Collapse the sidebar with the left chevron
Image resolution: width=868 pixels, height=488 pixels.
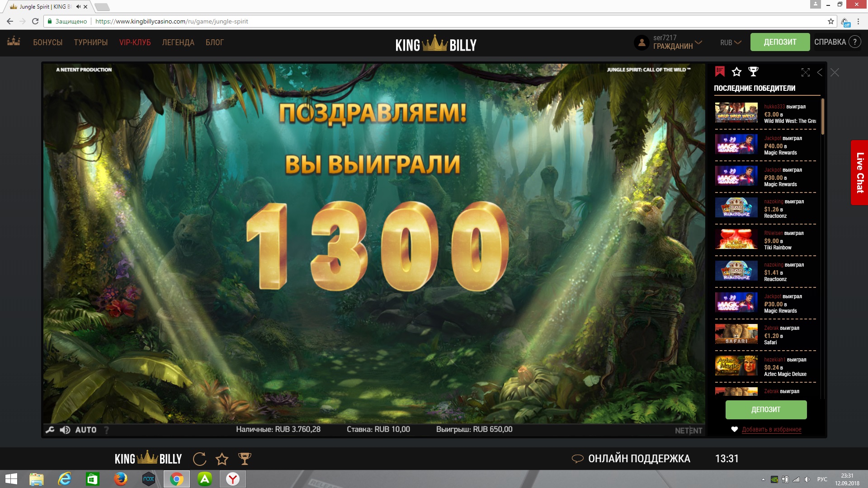(820, 72)
